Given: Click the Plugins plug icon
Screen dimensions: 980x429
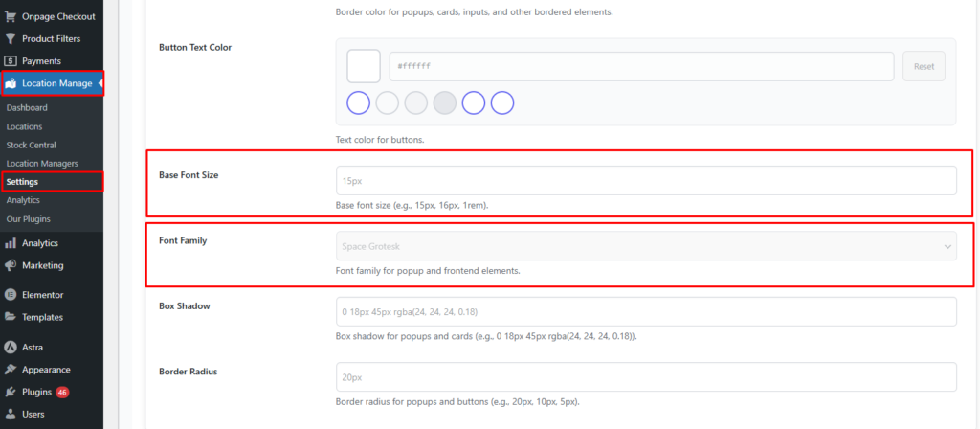Looking at the screenshot, I should 10,392.
